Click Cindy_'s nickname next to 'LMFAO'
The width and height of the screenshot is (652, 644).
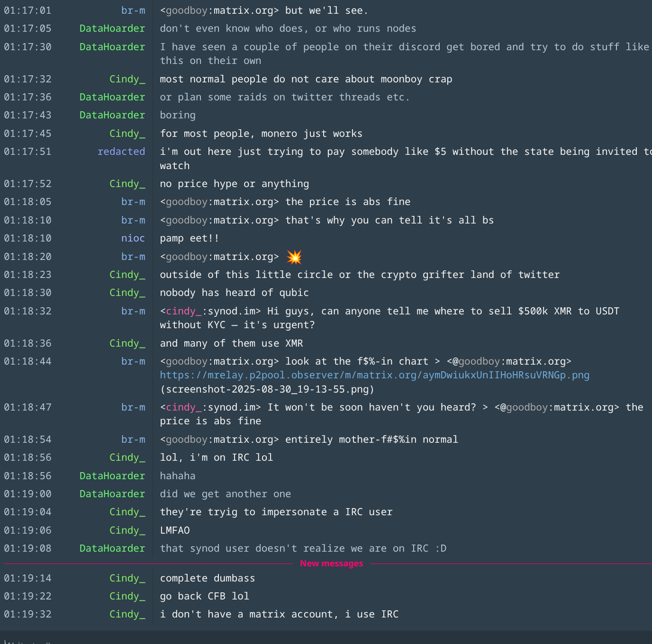point(127,530)
